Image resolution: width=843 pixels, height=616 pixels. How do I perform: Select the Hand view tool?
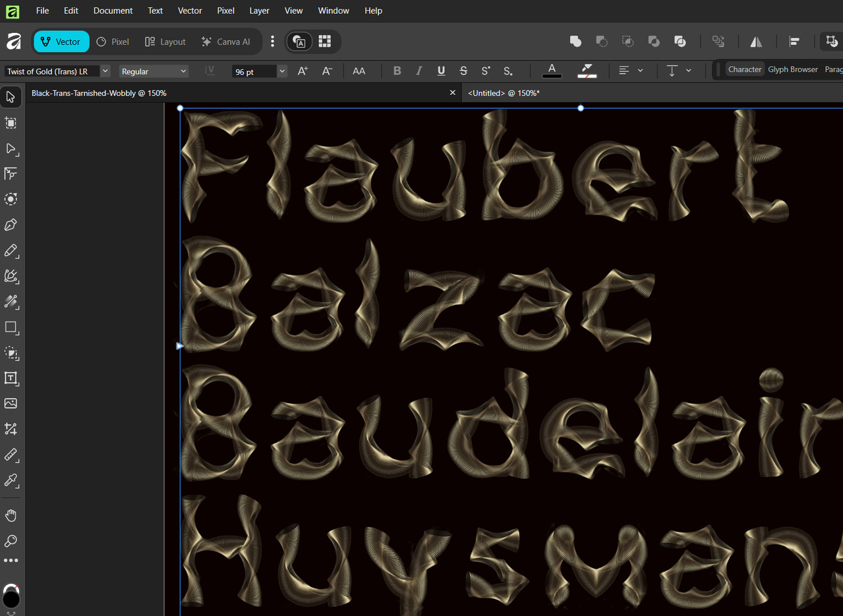click(11, 515)
